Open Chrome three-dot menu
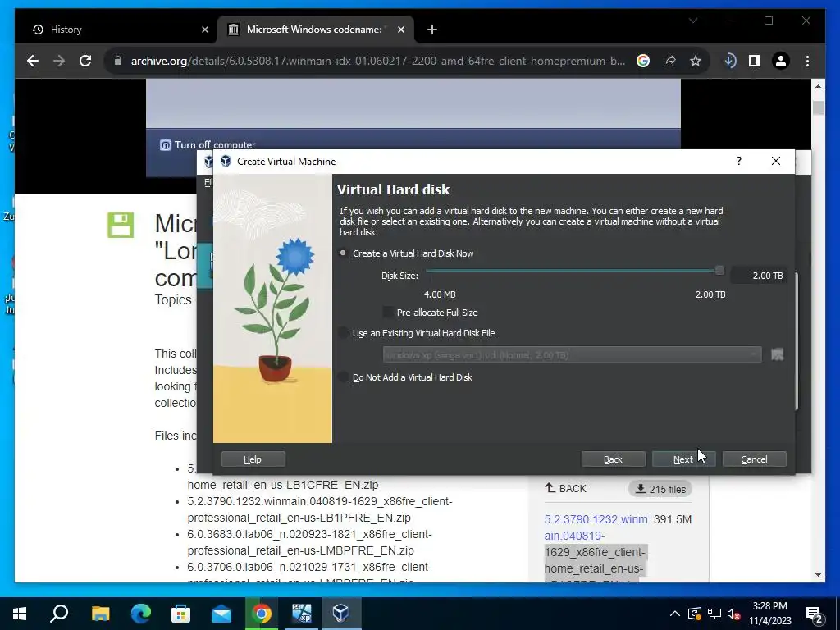Screen dimensions: 840x630 click(x=807, y=61)
